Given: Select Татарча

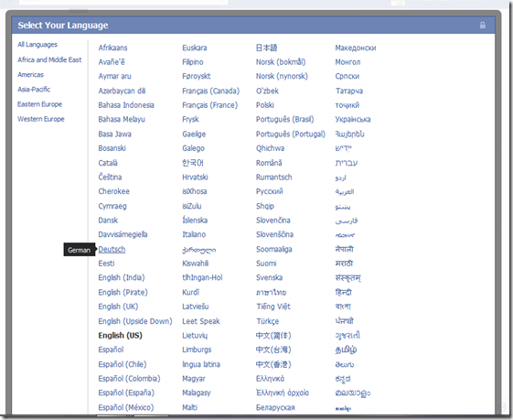Looking at the screenshot, I should (x=348, y=91).
